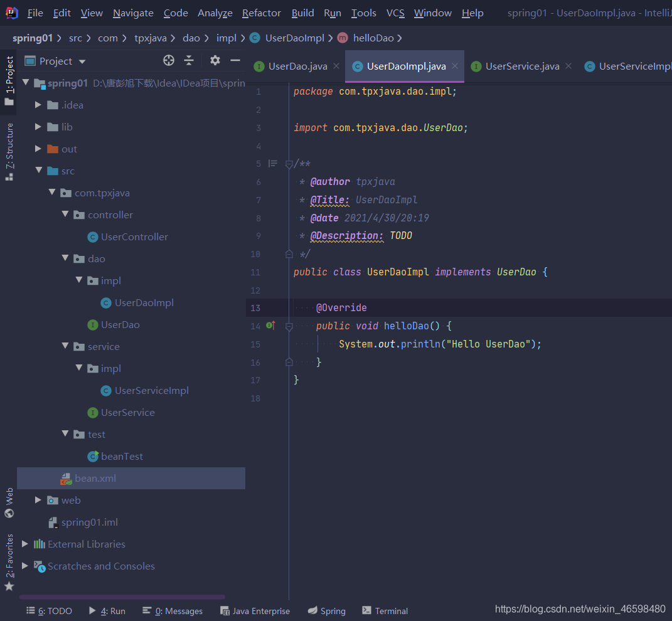Click UserDaoImpl in the breadcrumb bar
This screenshot has width=672, height=621.
tap(294, 38)
